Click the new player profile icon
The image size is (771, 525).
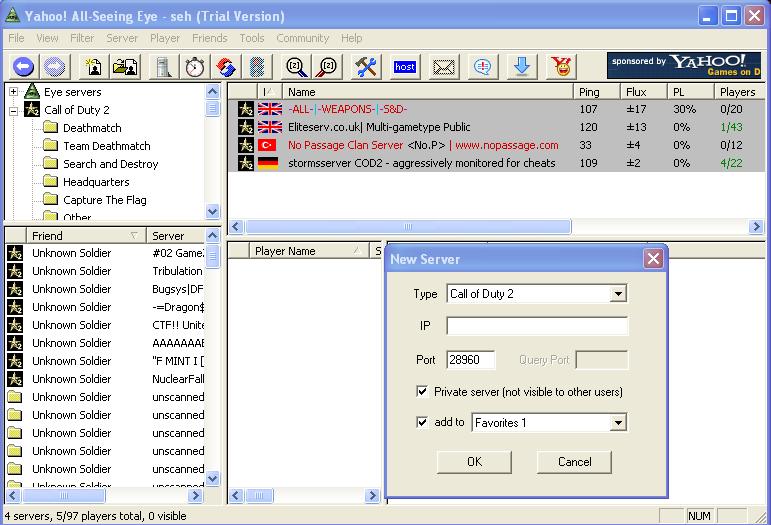point(93,66)
